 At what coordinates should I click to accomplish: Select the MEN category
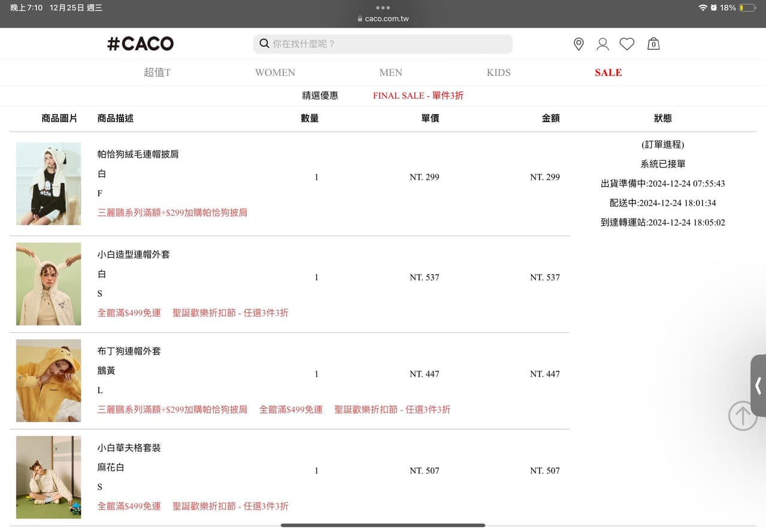390,72
